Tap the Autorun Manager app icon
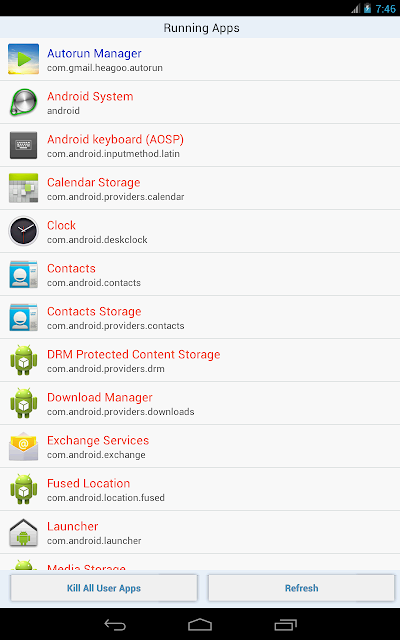 coord(23,59)
